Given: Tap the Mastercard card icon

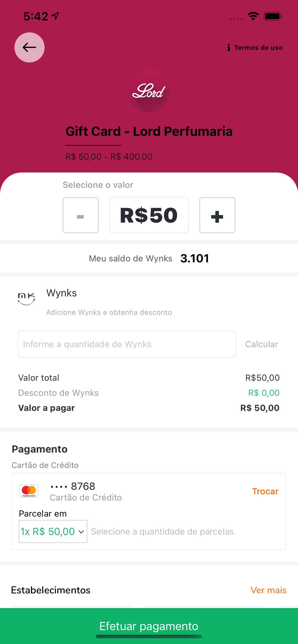Looking at the screenshot, I should (x=29, y=491).
